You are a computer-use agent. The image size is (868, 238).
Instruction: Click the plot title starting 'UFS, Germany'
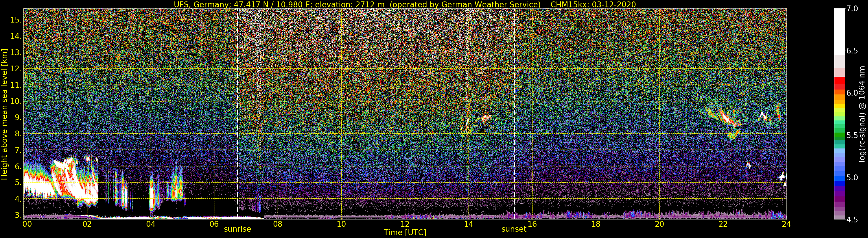coord(405,4)
